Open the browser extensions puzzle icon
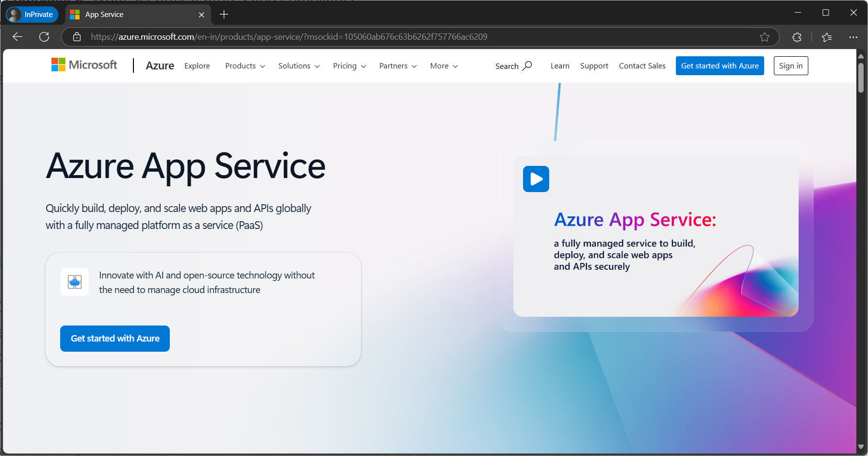 coord(797,37)
